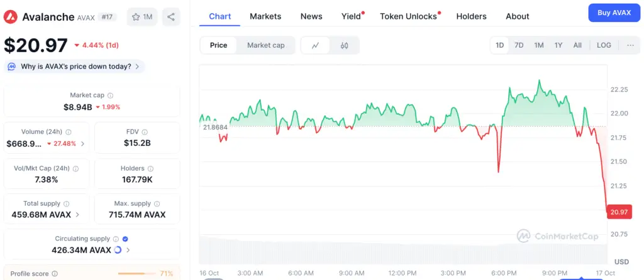Select the Price toggle option

[x=219, y=45]
